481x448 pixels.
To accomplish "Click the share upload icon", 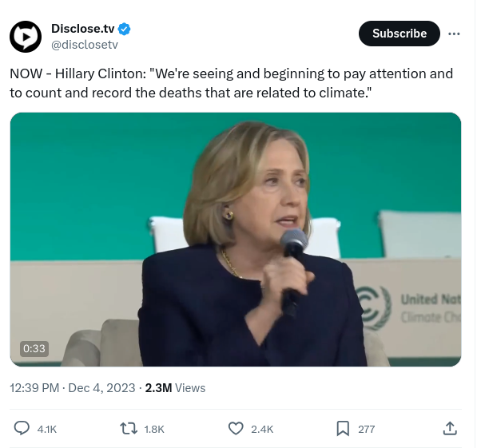I will tap(450, 429).
